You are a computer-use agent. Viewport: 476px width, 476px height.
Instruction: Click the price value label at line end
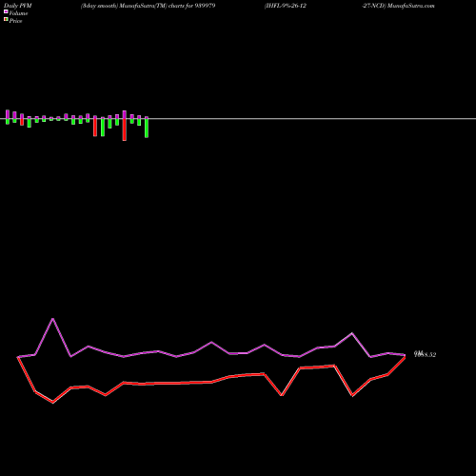pos(425,354)
